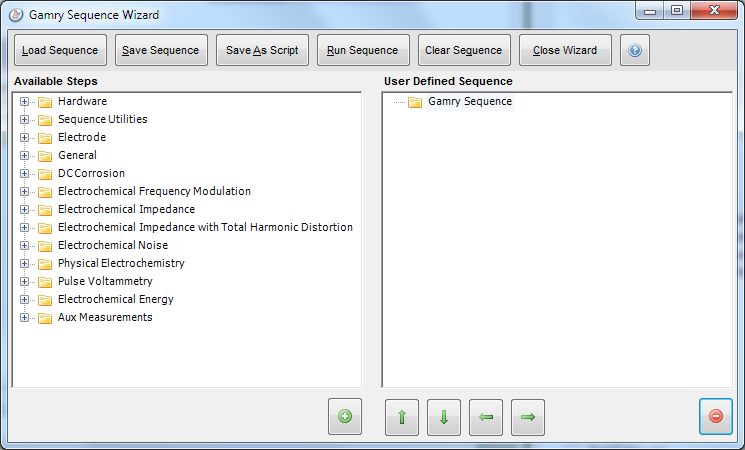
Task: Select the Electrochemical Energy label
Action: pyautogui.click(x=116, y=300)
